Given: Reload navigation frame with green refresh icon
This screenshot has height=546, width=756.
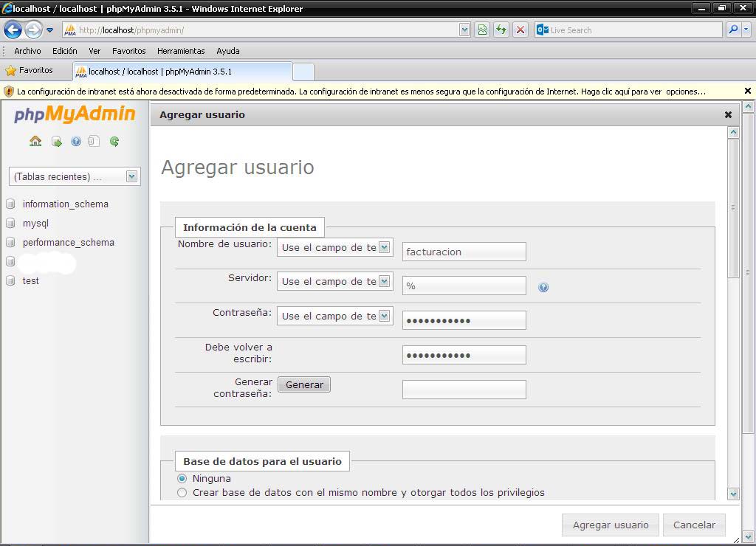Looking at the screenshot, I should [114, 141].
